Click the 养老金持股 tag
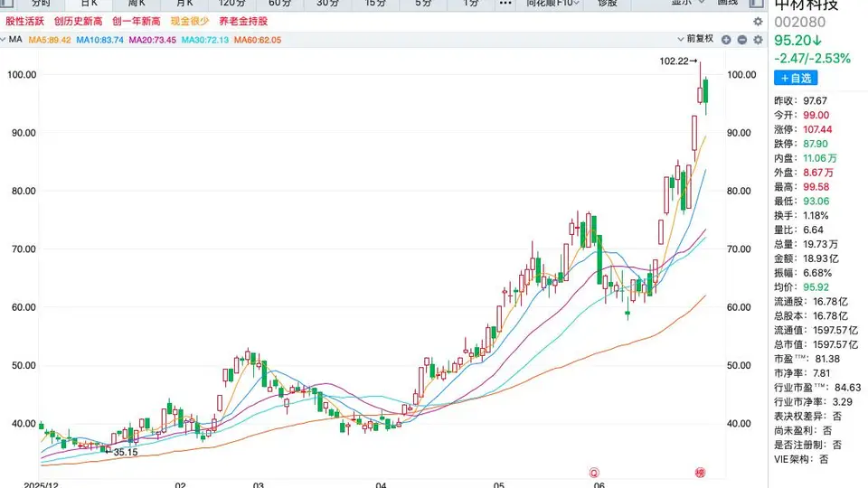This screenshot has width=868, height=488. pyautogui.click(x=243, y=22)
